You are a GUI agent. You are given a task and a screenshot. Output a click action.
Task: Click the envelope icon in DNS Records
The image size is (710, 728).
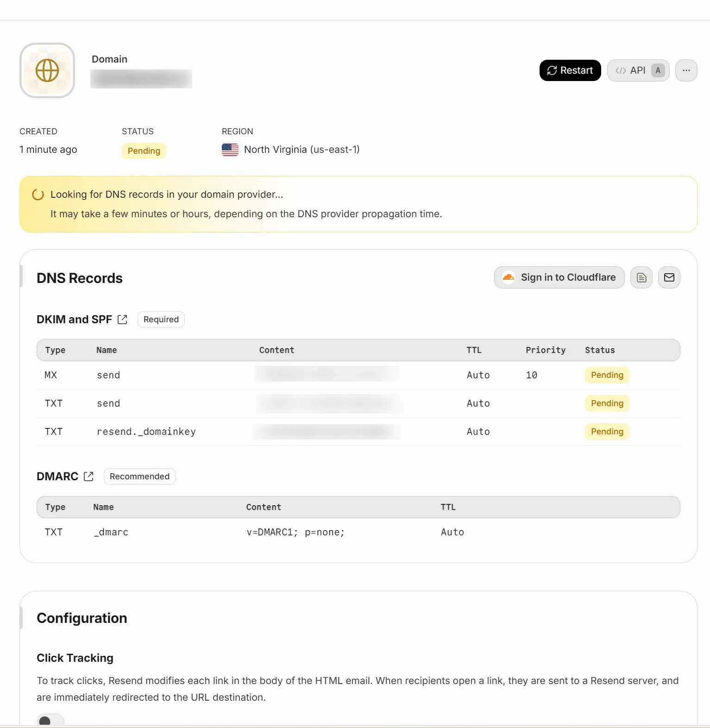[x=669, y=277]
